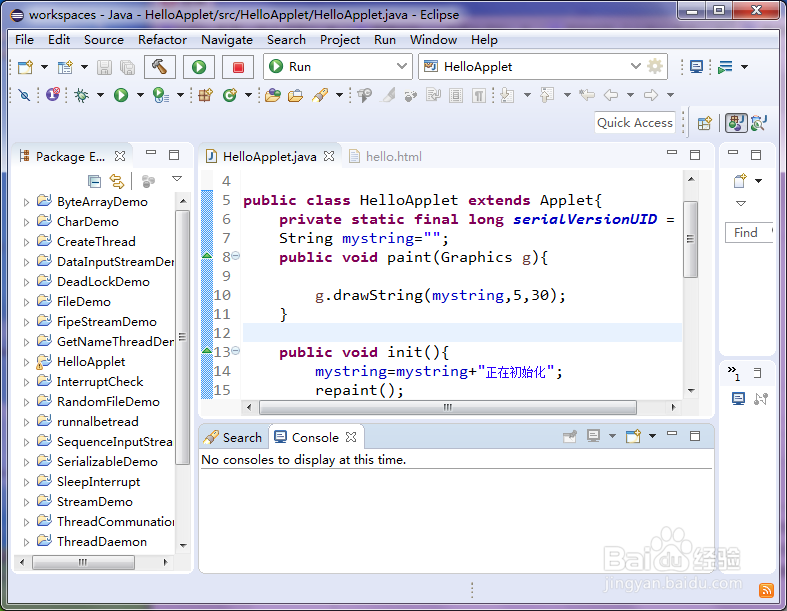Click the Forward navigation arrow
The image size is (787, 611).
[x=651, y=95]
